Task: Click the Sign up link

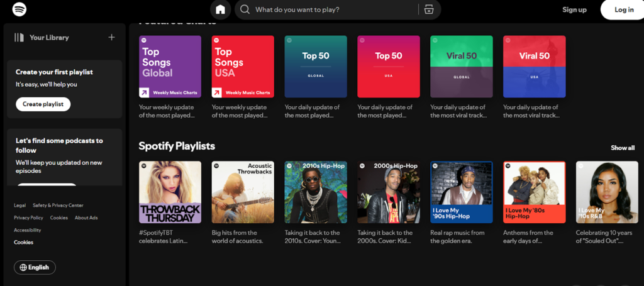Action: (574, 10)
